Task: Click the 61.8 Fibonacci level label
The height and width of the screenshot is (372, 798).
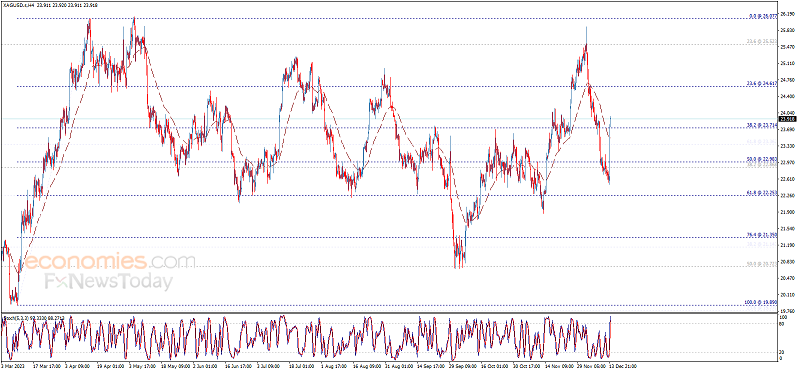Action: 762,193
